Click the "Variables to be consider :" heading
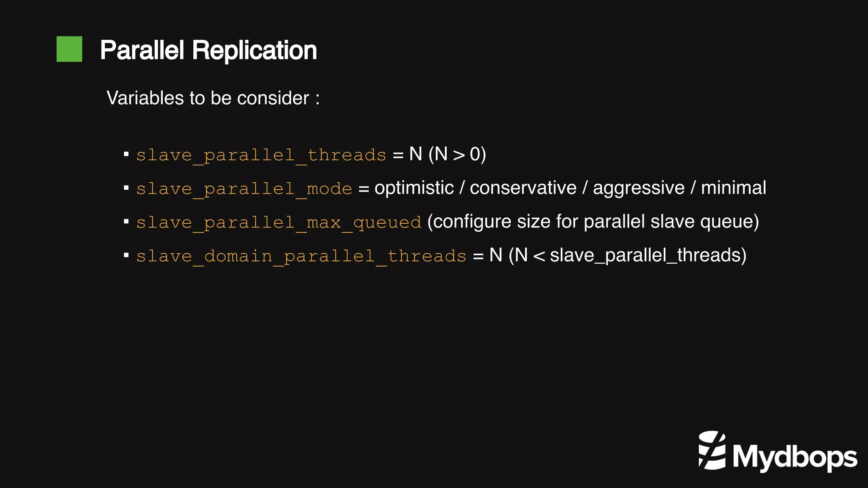The image size is (868, 488). click(213, 98)
